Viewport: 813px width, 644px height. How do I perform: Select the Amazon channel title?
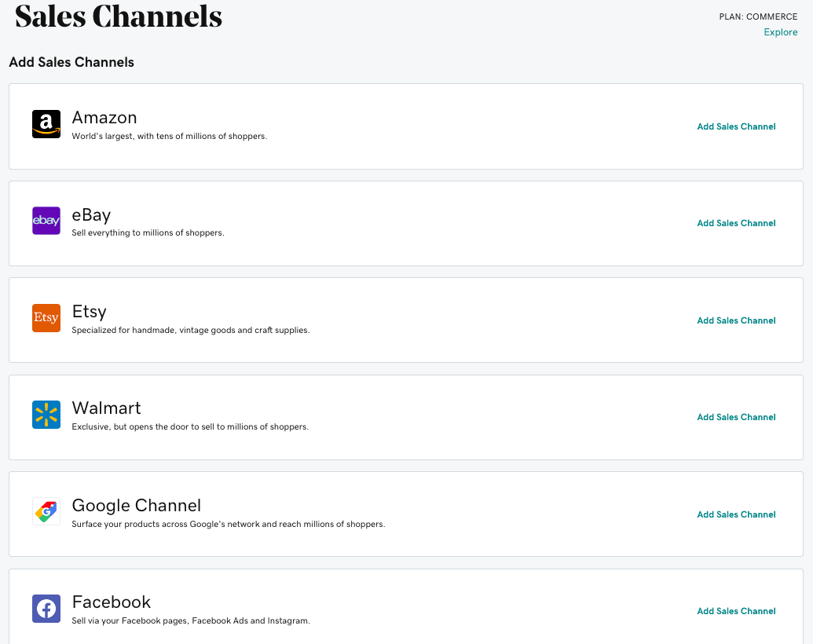[x=104, y=118]
